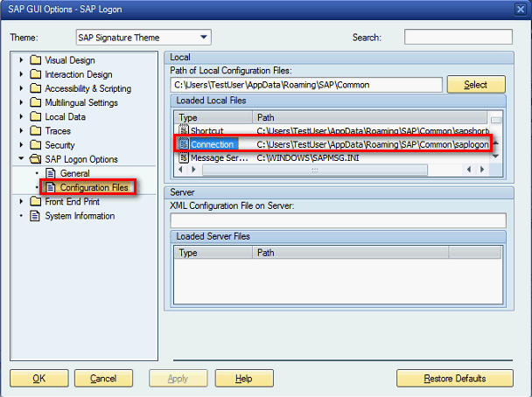Expand the Accessibility & Scripting node
532x397 pixels.
coord(21,88)
